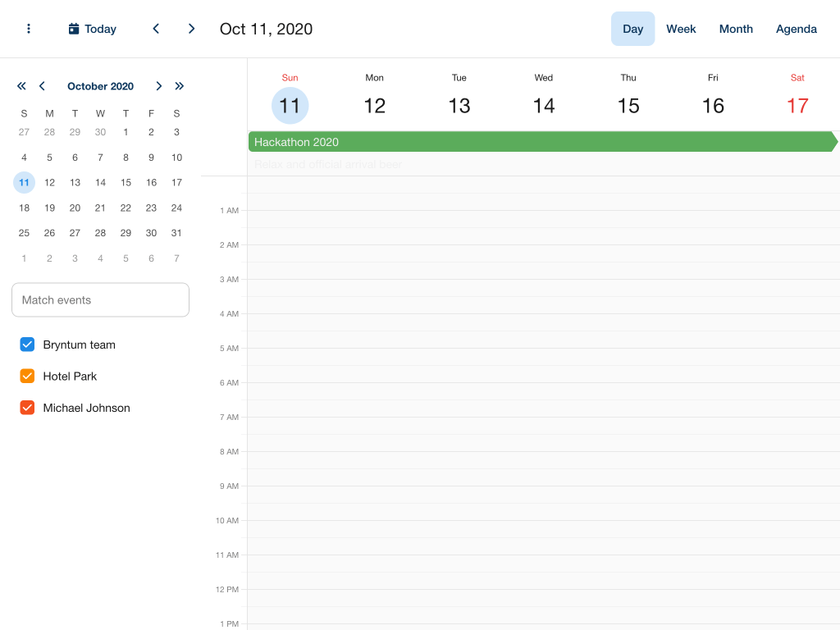Open the Agenda view
The height and width of the screenshot is (630, 840).
click(796, 29)
